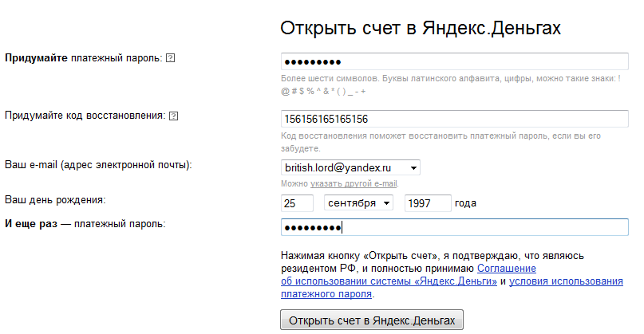Click the recovery code field containing 156156165165156
The height and width of the screenshot is (334, 644).
click(455, 119)
